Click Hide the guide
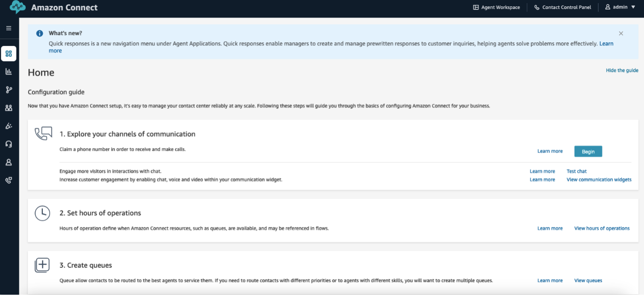The image size is (644, 297). (622, 70)
